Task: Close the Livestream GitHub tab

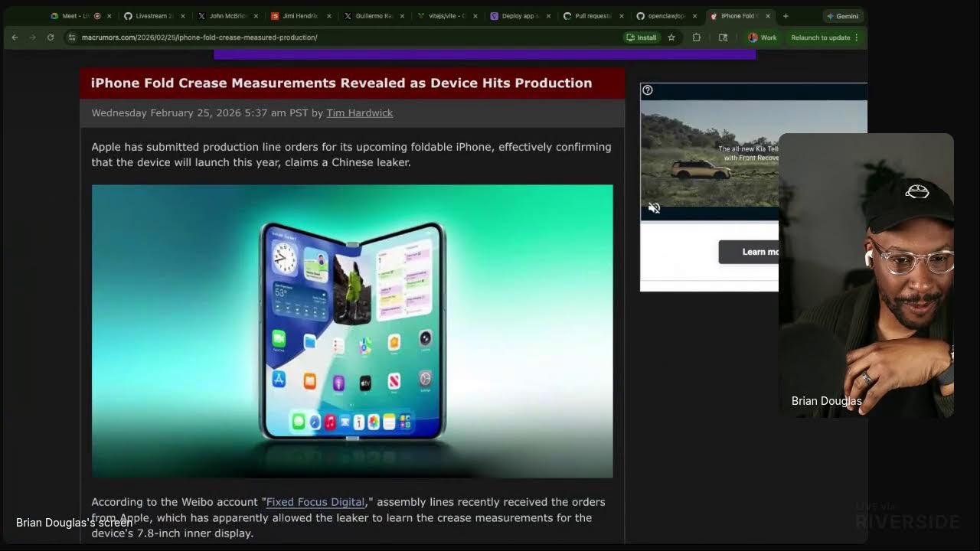Action: click(182, 16)
